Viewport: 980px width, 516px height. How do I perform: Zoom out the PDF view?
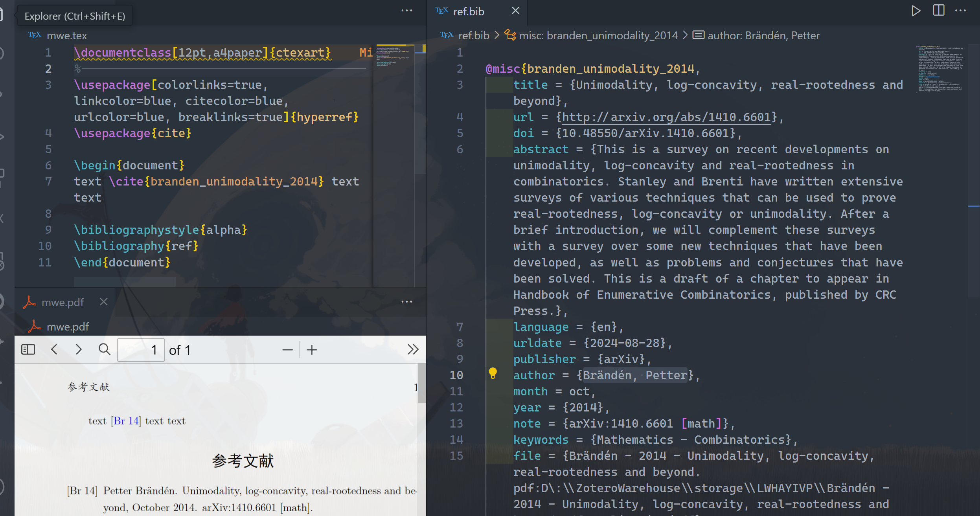click(x=287, y=350)
